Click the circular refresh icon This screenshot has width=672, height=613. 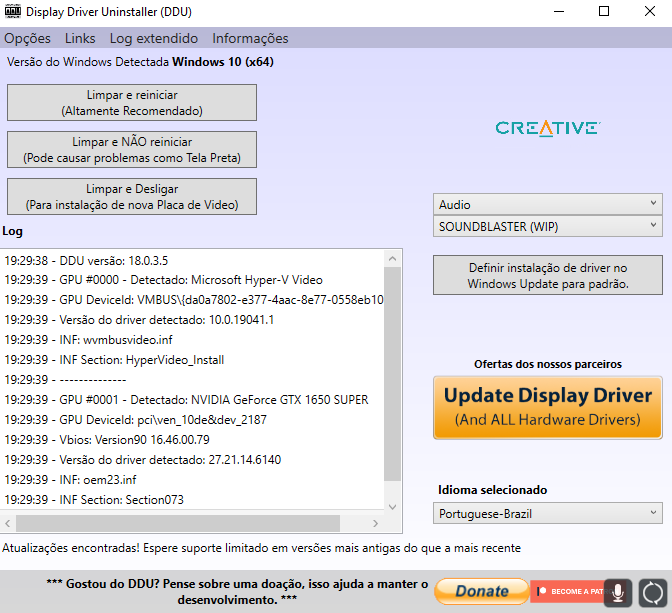tap(653, 593)
